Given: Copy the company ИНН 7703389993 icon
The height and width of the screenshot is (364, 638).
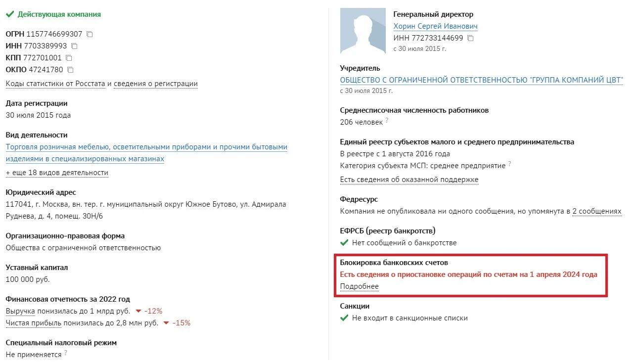Looking at the screenshot, I should click(x=74, y=46).
